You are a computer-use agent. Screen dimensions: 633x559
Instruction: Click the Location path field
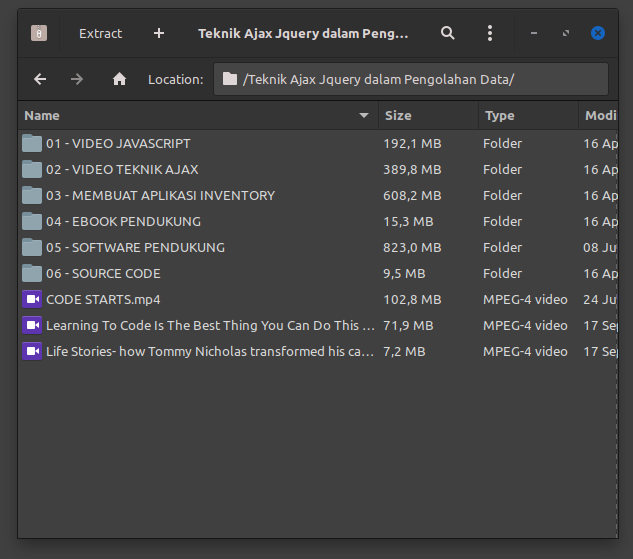tap(411, 79)
